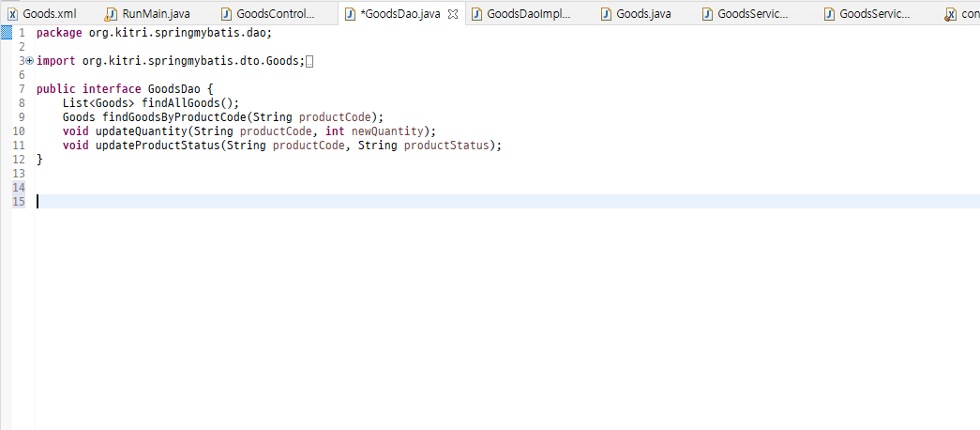Click the Java file icon on Goods.java tab
The height and width of the screenshot is (430, 980).
(x=606, y=14)
